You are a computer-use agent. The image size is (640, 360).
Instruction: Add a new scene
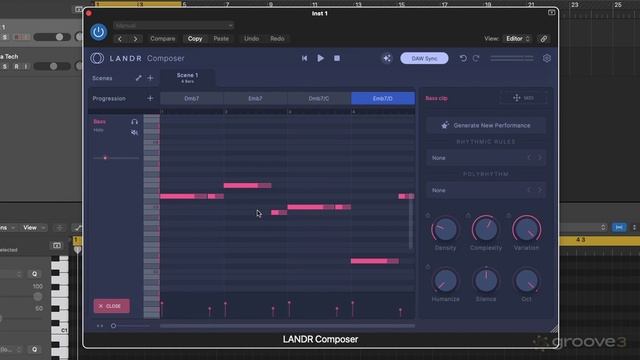[x=150, y=78]
